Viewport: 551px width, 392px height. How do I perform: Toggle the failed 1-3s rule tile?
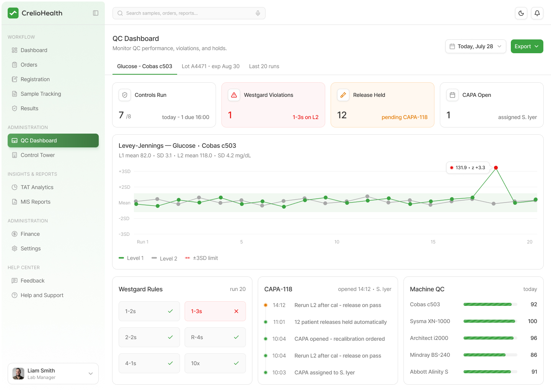point(215,311)
